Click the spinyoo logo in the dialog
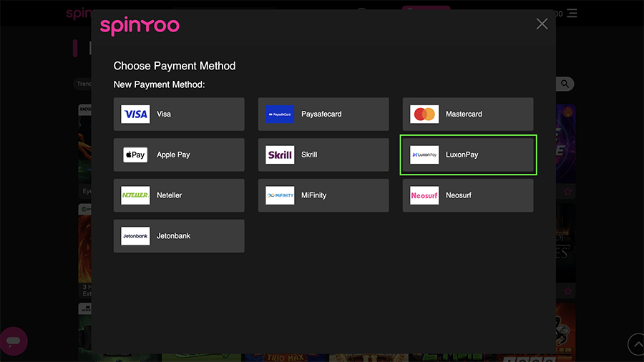This screenshot has height=362, width=644. (140, 26)
